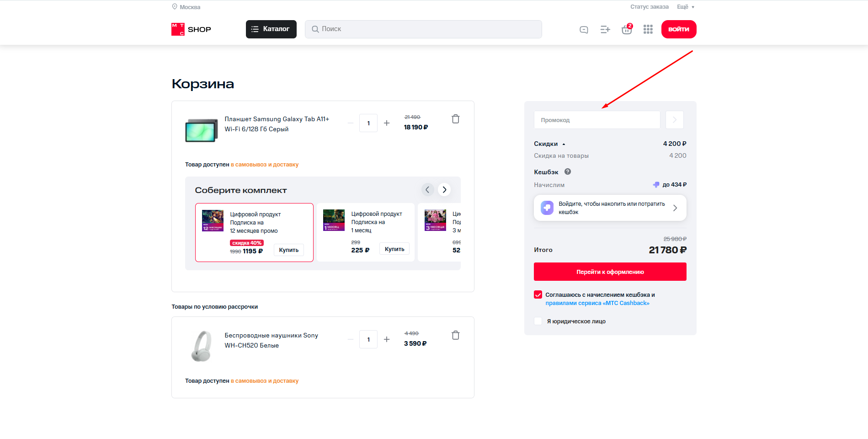Tick the 'Я юридическое лицо' checkbox

coord(538,321)
